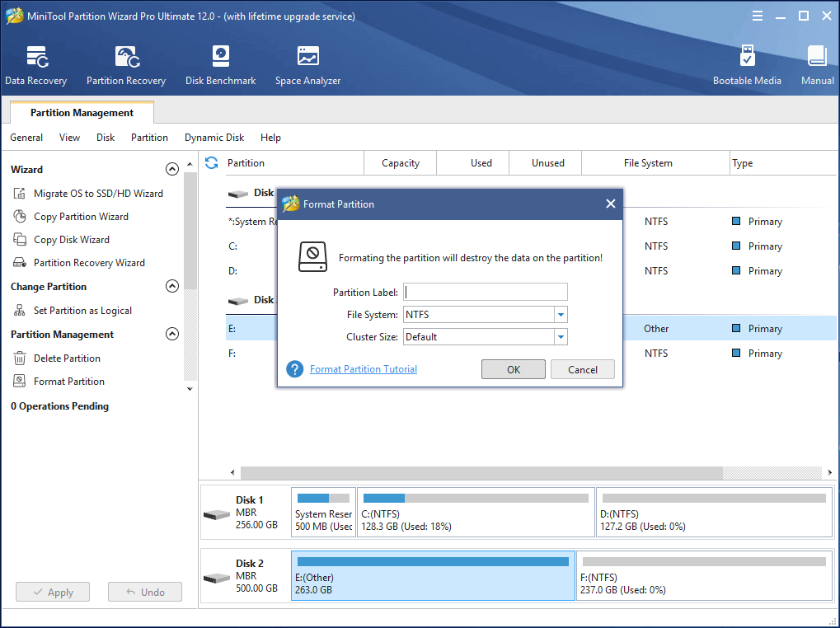Screen dimensions: 840x628
Task: Open the Cluster Size dropdown
Action: pos(561,336)
